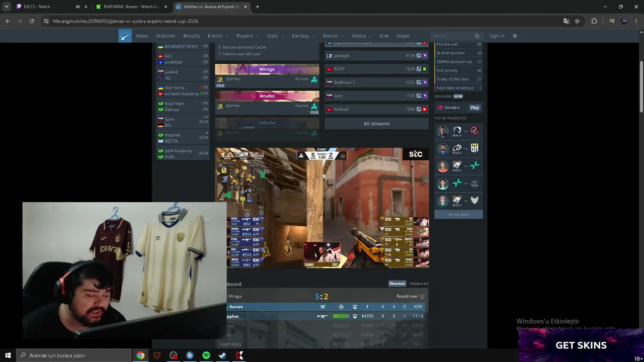This screenshot has width=644, height=362.
Task: Expand the Events dropdown menu
Action: 218,36
